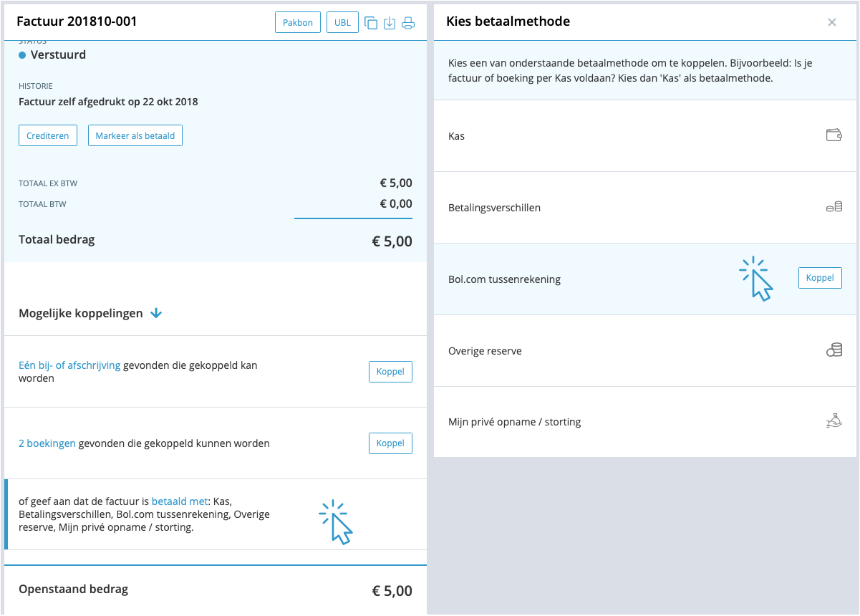The width and height of the screenshot is (860, 616).
Task: Click the coins icon for Betalingsverschillen
Action: (x=834, y=208)
